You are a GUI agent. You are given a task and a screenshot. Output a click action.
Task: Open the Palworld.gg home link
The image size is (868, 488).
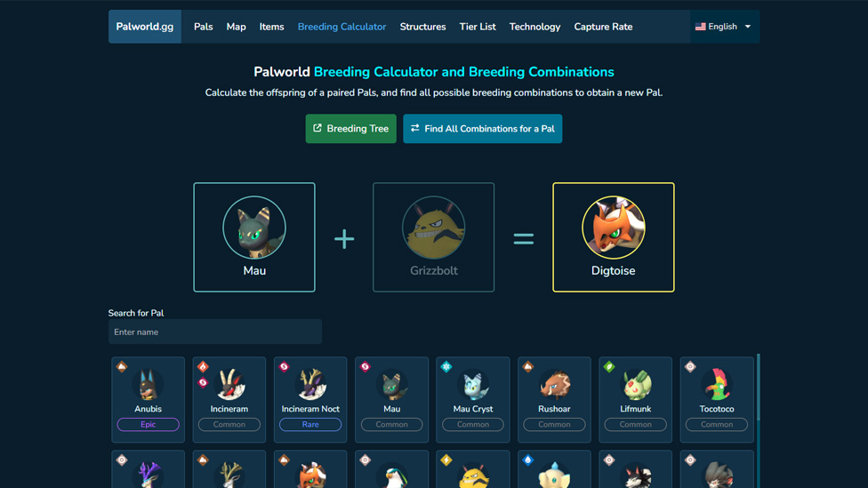(x=144, y=27)
